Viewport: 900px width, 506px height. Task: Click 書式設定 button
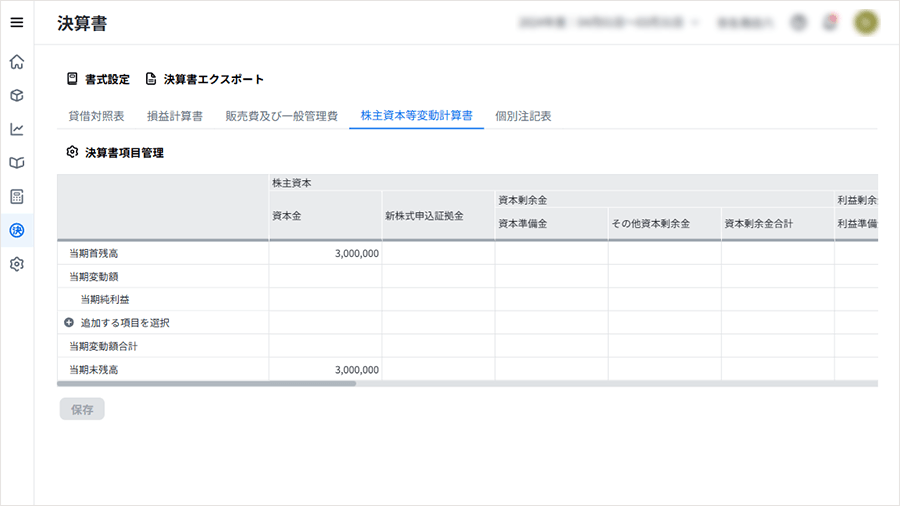(98, 79)
